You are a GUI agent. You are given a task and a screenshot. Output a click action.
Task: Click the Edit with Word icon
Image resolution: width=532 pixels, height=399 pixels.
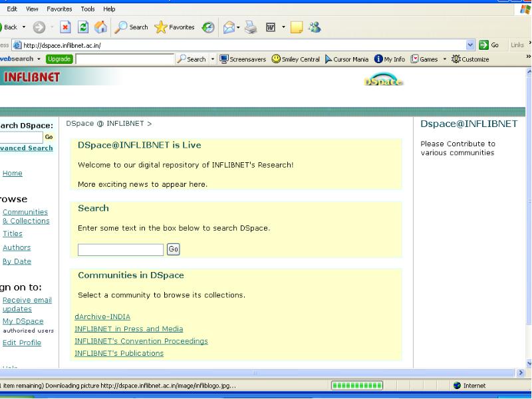click(x=271, y=27)
